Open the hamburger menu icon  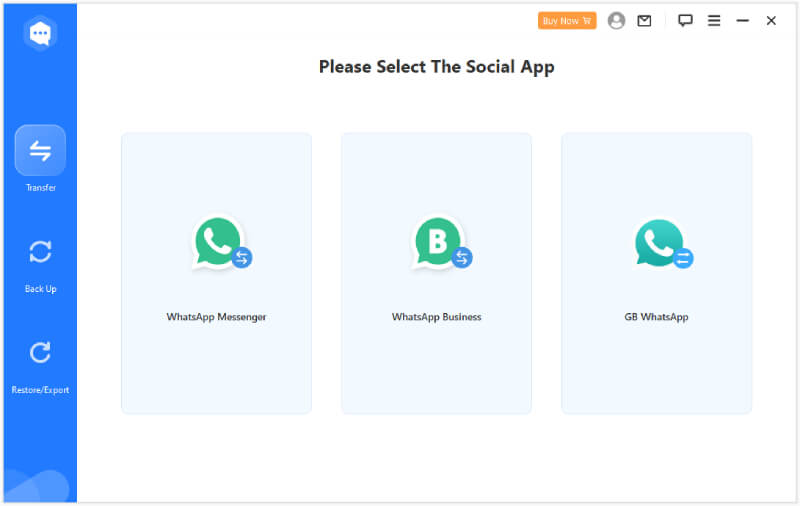pyautogui.click(x=714, y=20)
